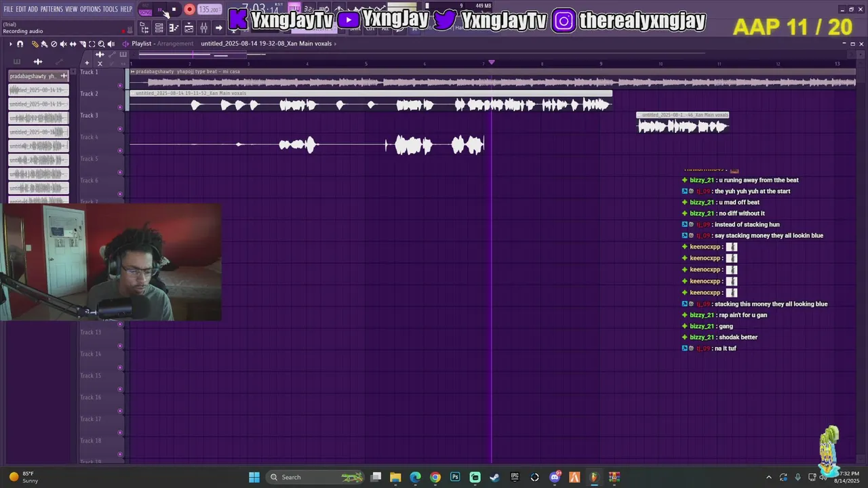Image resolution: width=868 pixels, height=488 pixels.
Task: Mute Track 1 using its purple dot
Action: pyautogui.click(x=120, y=85)
